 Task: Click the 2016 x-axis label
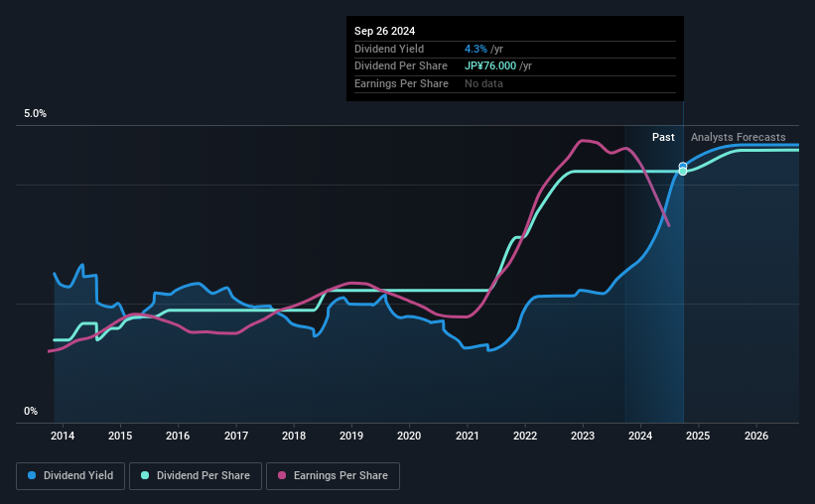coord(178,436)
